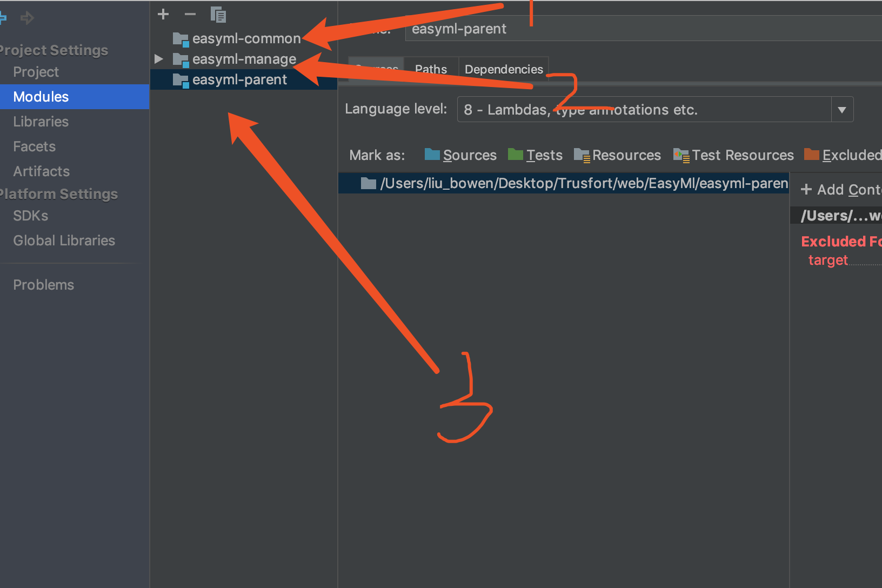This screenshot has width=882, height=588.
Task: Mark folder as Test Resources
Action: pyautogui.click(x=733, y=155)
